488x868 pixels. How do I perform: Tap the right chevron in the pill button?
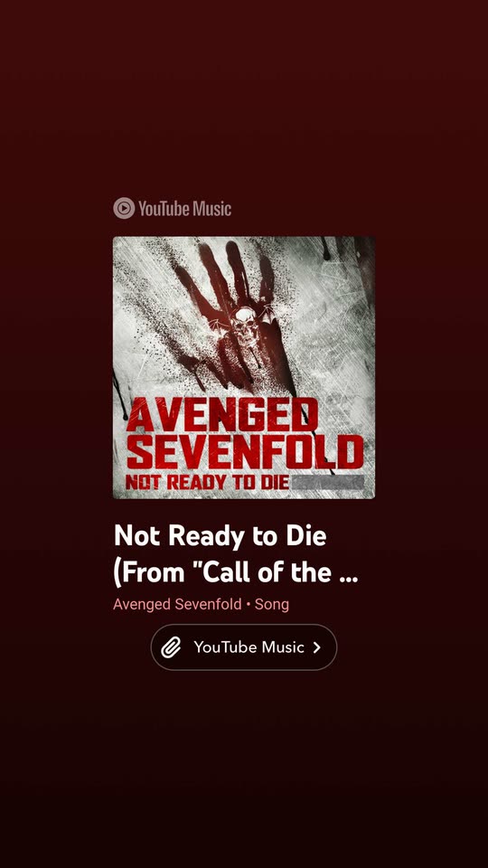316,647
